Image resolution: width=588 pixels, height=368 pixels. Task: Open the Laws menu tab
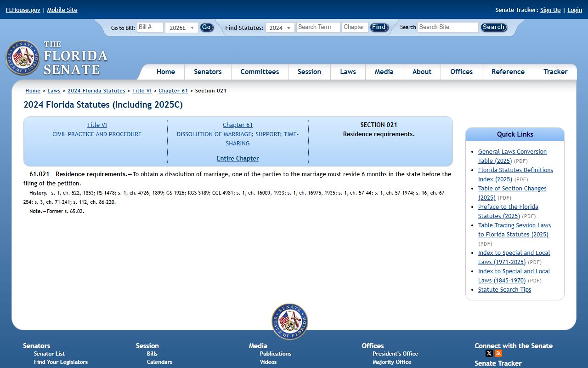348,72
